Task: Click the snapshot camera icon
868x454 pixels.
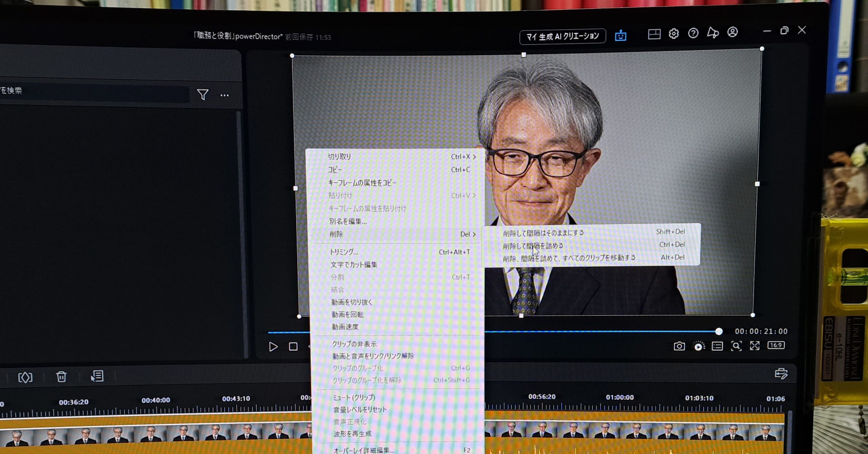Action: [x=679, y=346]
